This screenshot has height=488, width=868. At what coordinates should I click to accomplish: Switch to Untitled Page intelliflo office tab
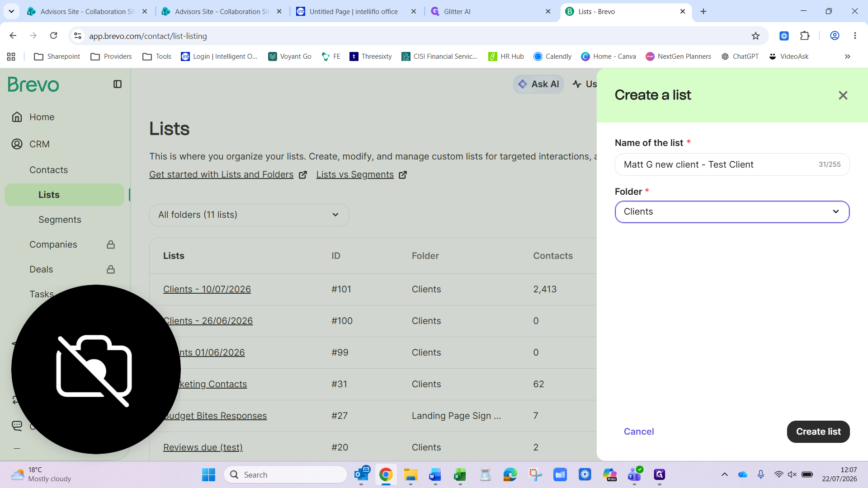356,11
